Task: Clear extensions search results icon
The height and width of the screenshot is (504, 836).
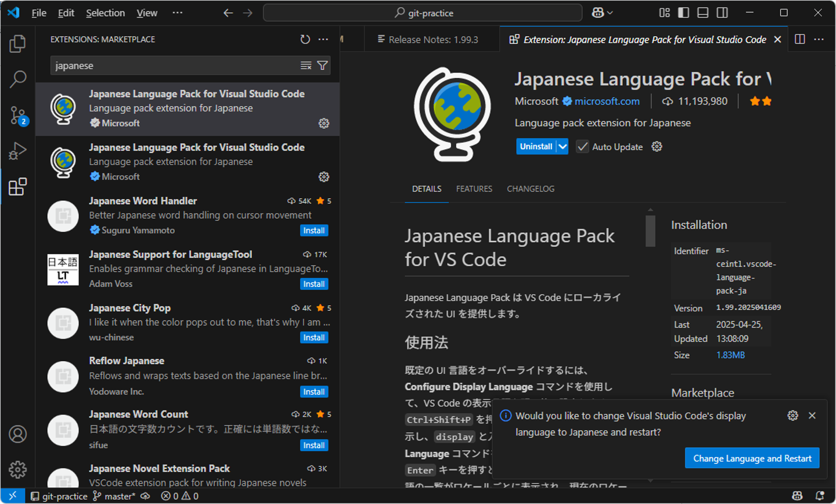Action: tap(306, 66)
